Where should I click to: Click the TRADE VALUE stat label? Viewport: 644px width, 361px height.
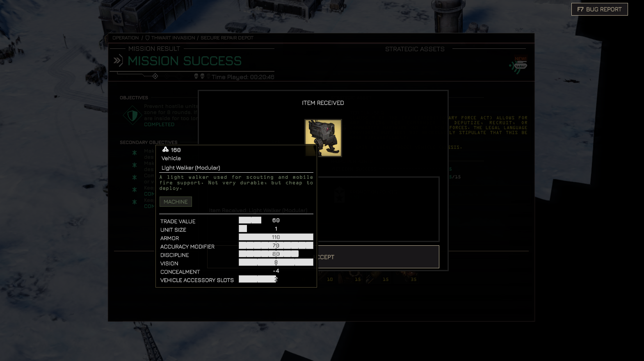pyautogui.click(x=178, y=222)
